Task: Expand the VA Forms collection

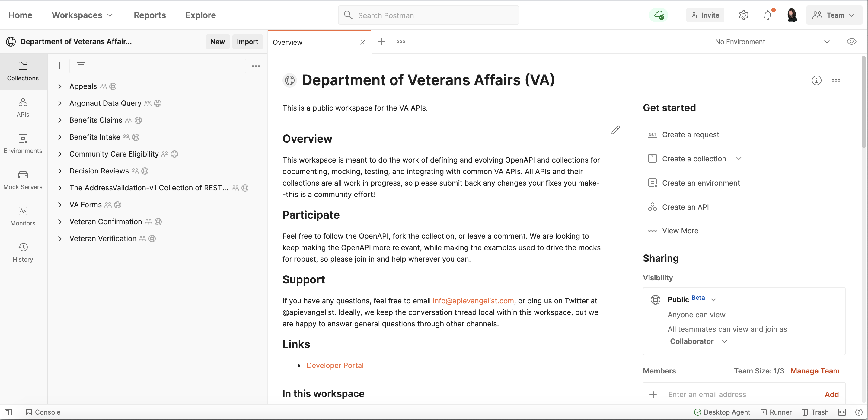Action: pyautogui.click(x=60, y=205)
